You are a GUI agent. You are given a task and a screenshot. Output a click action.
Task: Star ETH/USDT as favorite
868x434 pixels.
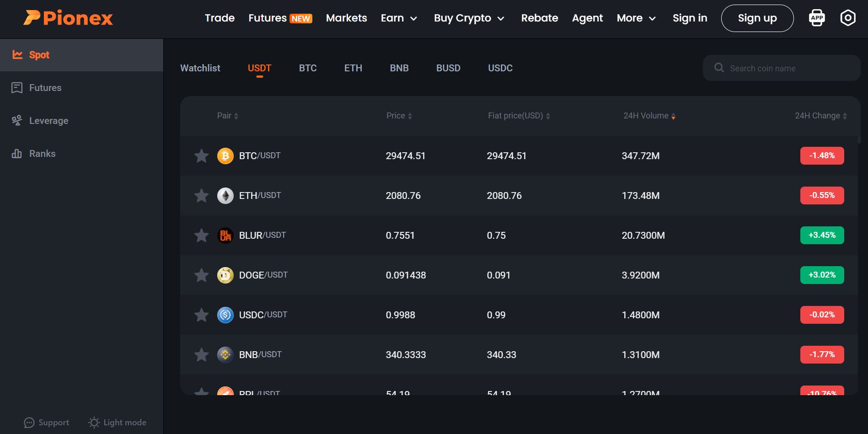[x=201, y=196]
